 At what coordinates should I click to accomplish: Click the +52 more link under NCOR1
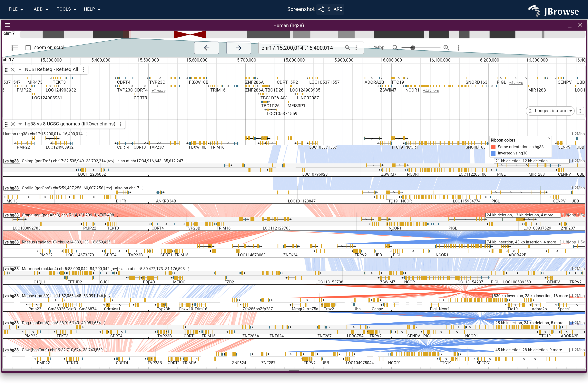[x=431, y=91]
